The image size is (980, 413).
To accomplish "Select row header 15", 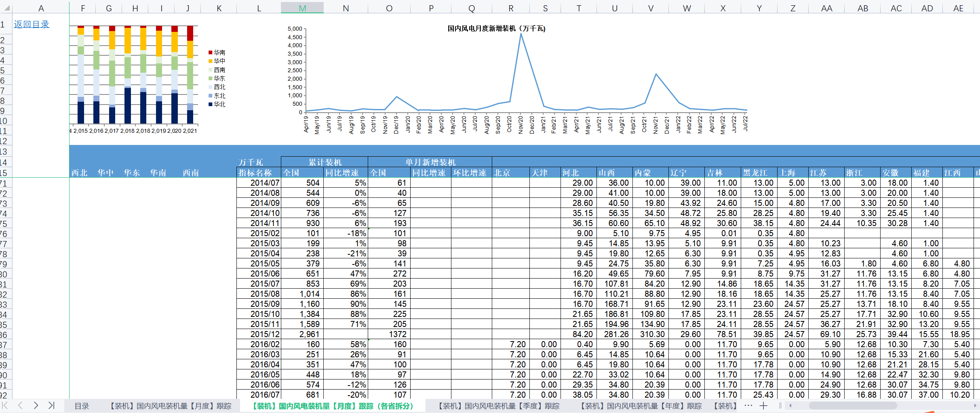I will [6, 172].
